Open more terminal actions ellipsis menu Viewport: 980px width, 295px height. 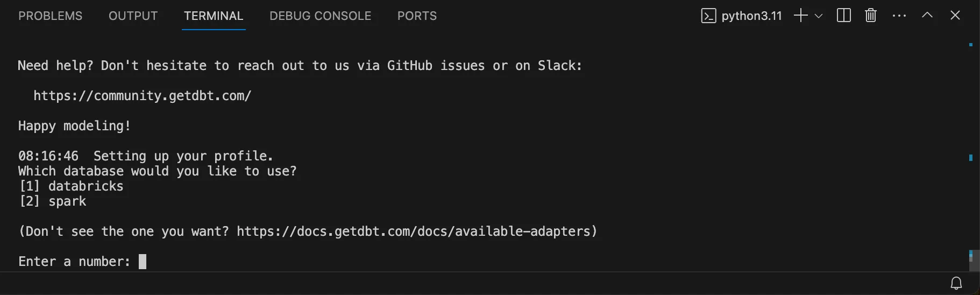(x=899, y=16)
